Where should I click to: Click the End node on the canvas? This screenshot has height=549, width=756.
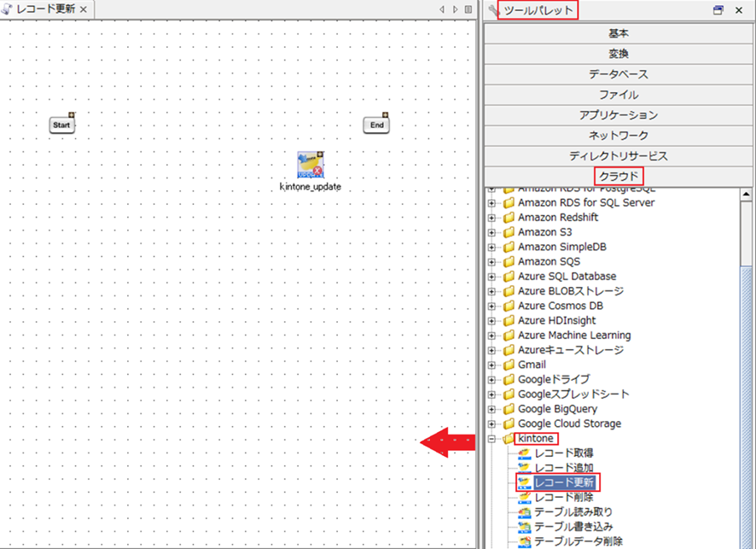pyautogui.click(x=376, y=125)
